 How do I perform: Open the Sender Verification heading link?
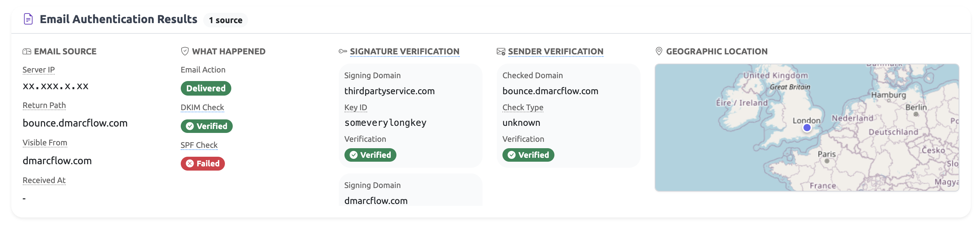tap(555, 51)
